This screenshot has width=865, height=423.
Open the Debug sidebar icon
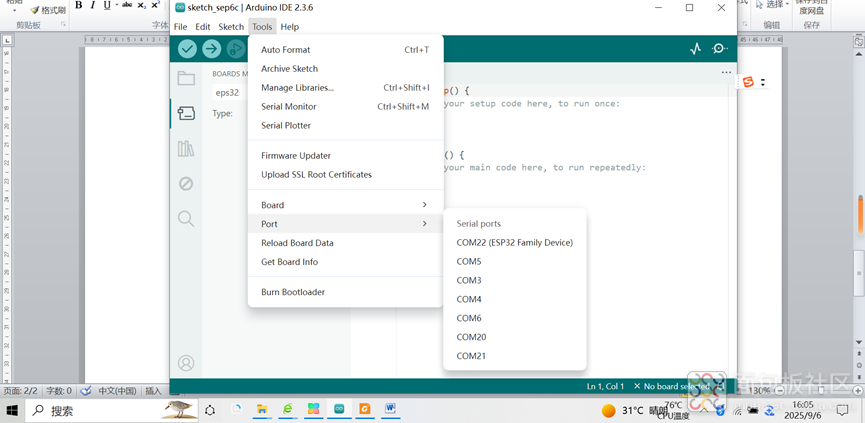(186, 184)
